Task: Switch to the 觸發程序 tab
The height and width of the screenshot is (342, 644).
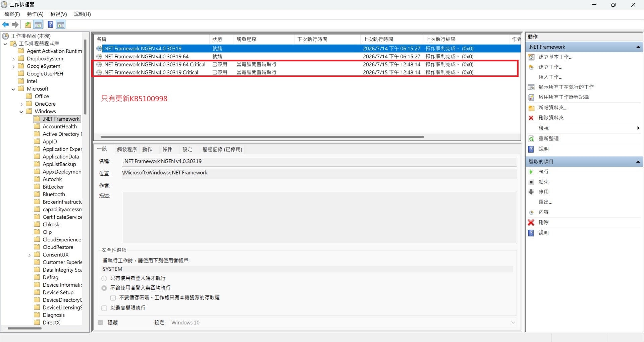Action: pyautogui.click(x=127, y=150)
